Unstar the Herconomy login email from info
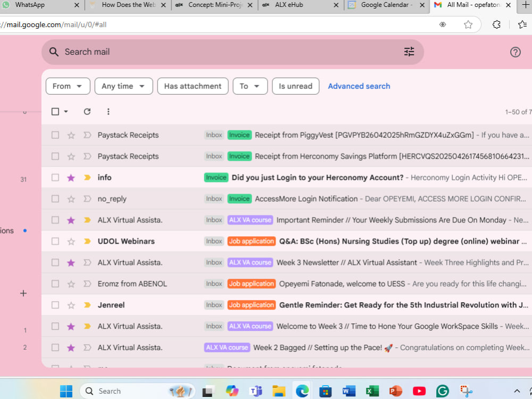Viewport: 532px width, 399px height. (71, 178)
